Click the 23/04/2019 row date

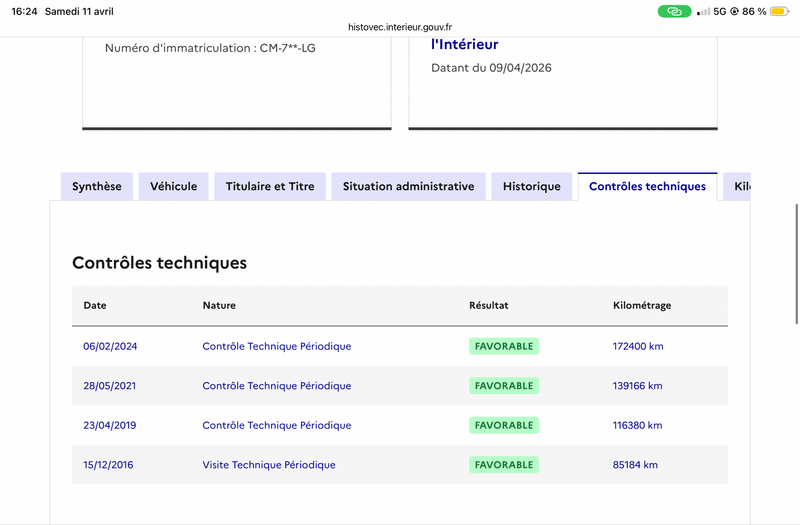(110, 426)
